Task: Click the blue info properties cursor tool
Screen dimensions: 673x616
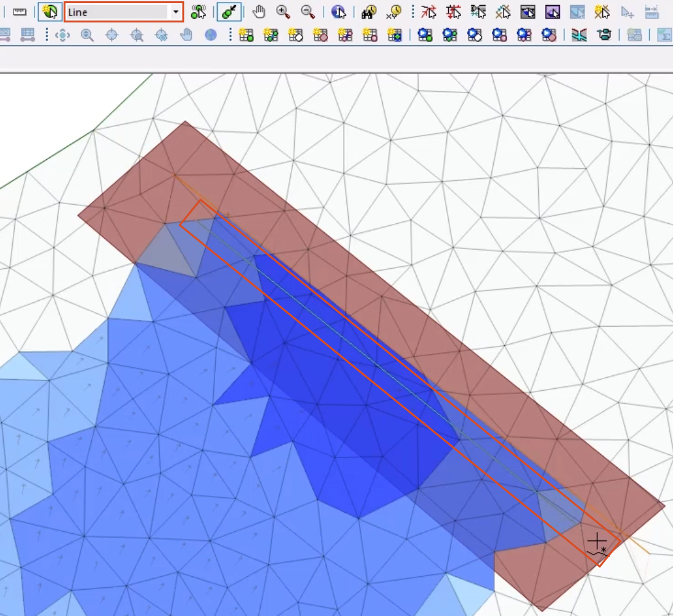Action: click(338, 12)
